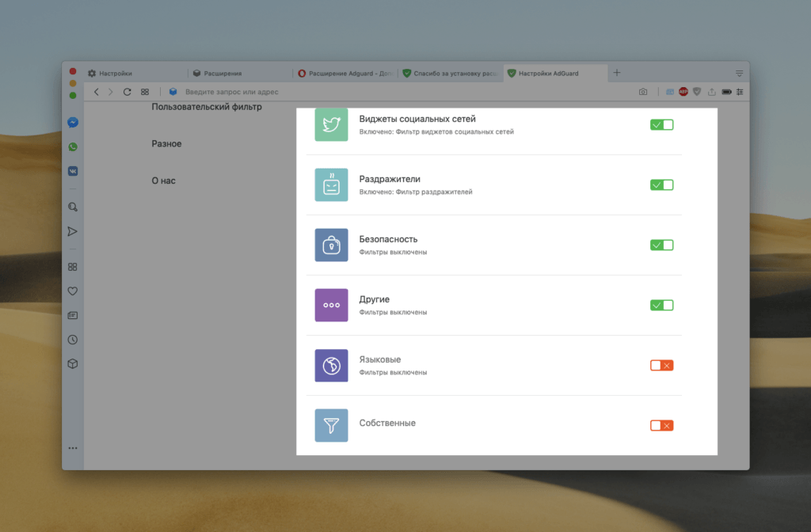Open the Adblock Plus ABP extension

683,92
